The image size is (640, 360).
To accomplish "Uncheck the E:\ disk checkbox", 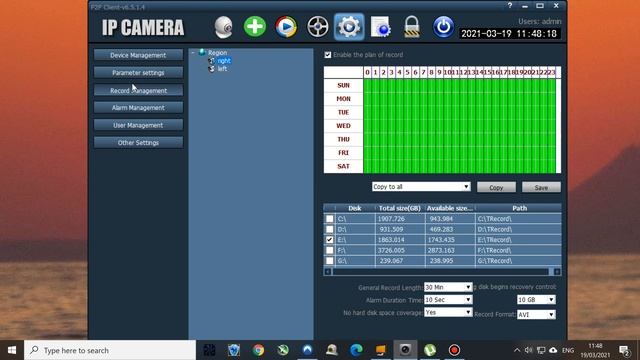I will pos(329,240).
